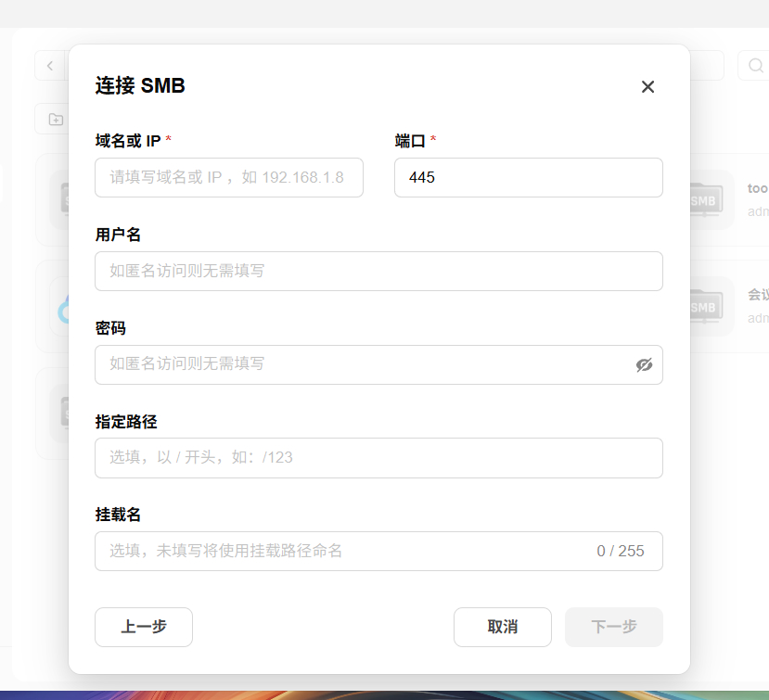The image size is (769, 700).
Task: Click the 挂载名 input field
Action: [x=379, y=551]
